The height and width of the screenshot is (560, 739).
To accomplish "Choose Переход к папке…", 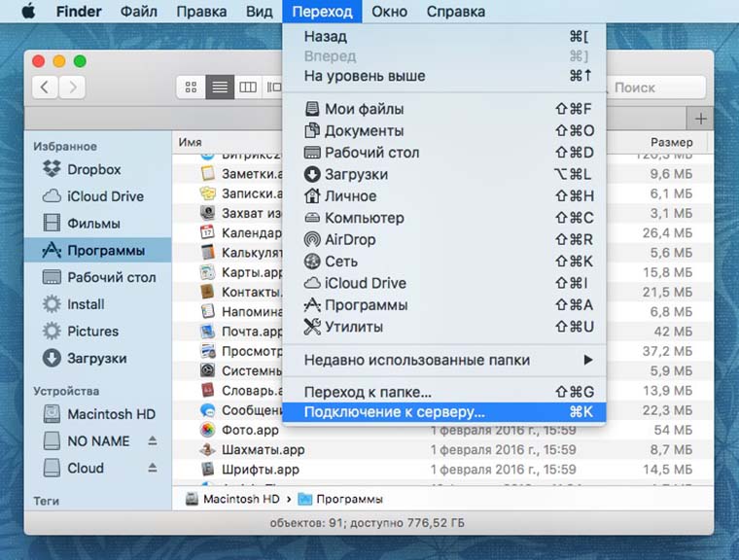I will 444,392.
